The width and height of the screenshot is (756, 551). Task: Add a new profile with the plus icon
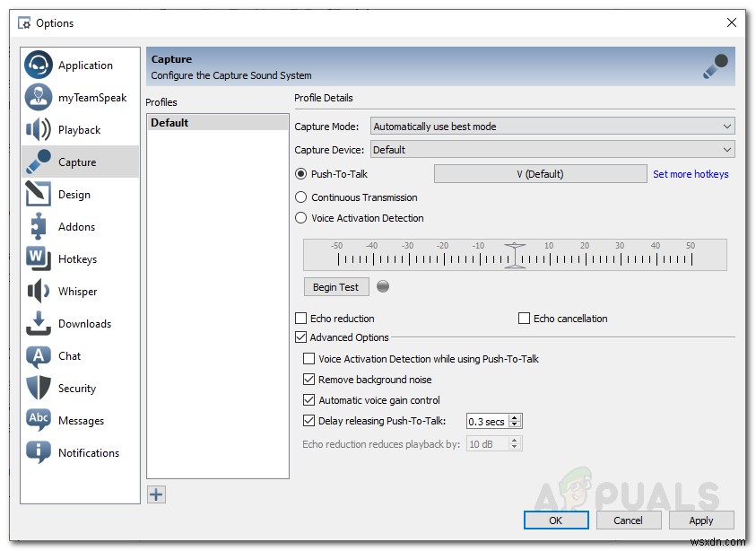click(x=157, y=494)
